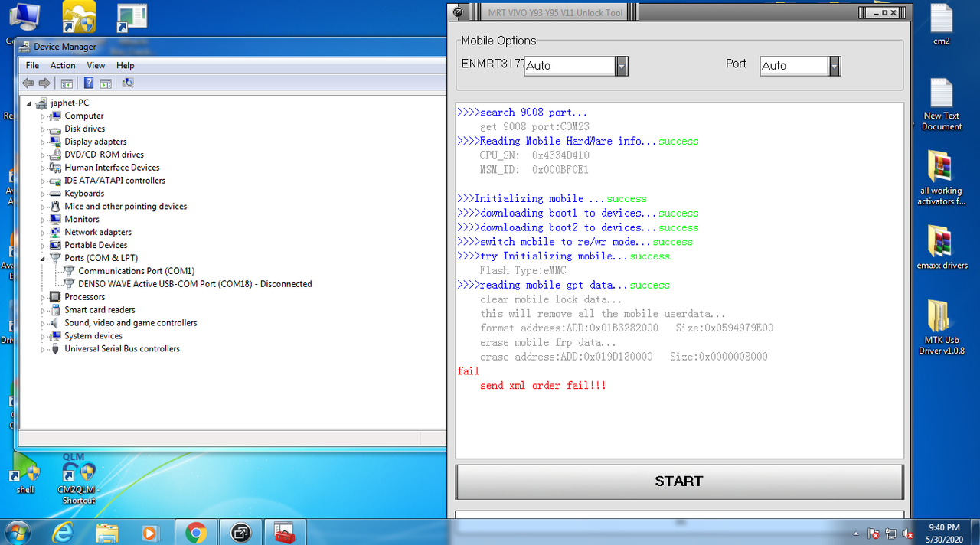Image resolution: width=980 pixels, height=545 pixels.
Task: Click the MRT tool taskbar icon
Action: tap(240, 531)
